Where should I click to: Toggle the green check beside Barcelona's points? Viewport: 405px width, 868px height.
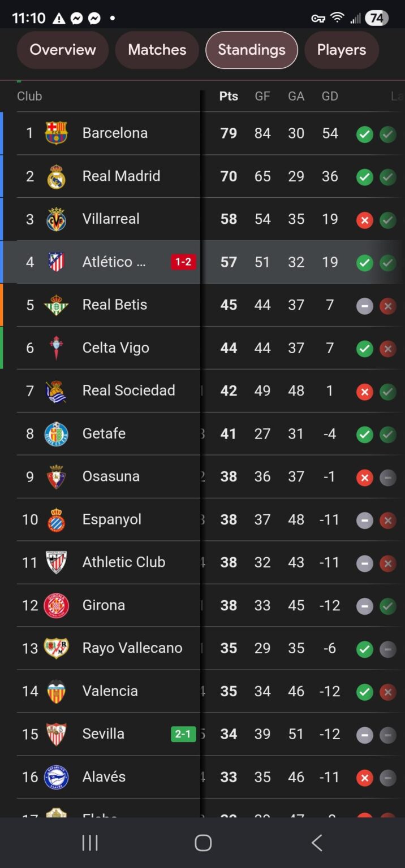[x=364, y=134]
